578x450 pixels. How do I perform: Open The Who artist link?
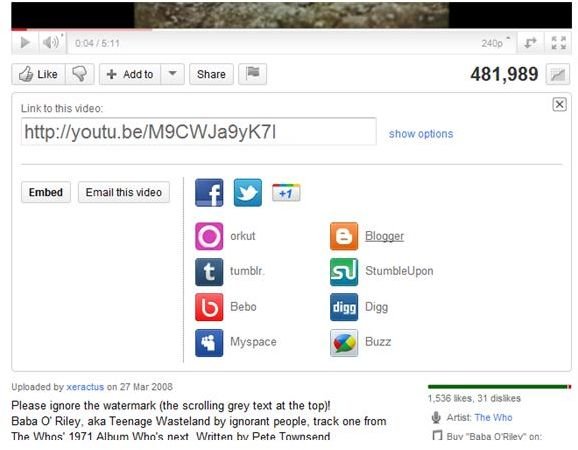pos(493,417)
